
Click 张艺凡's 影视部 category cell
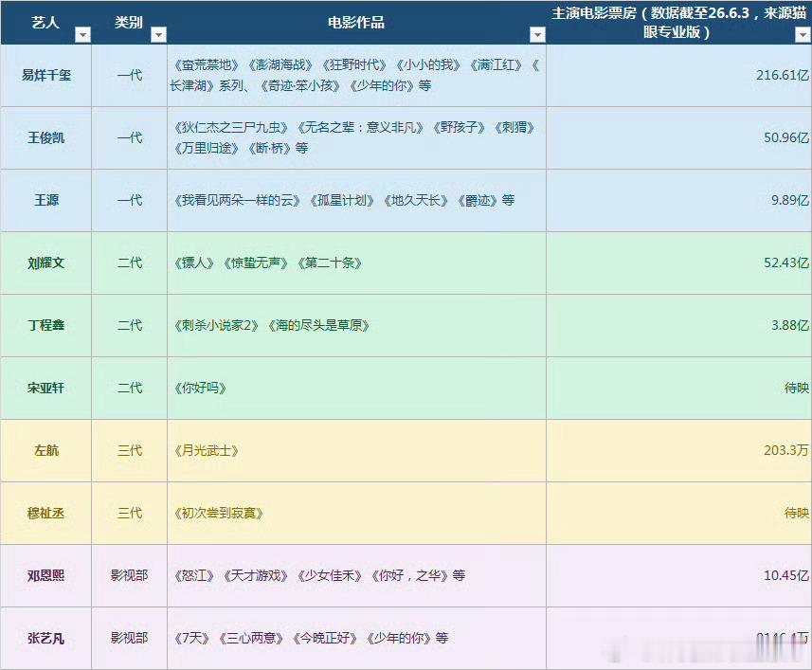(x=130, y=639)
